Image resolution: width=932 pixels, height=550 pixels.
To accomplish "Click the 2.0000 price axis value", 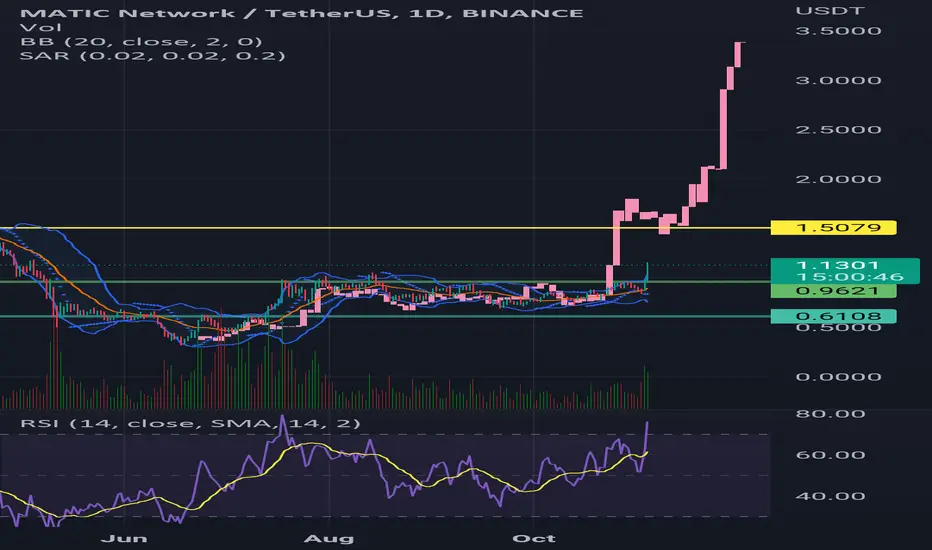I will point(838,179).
